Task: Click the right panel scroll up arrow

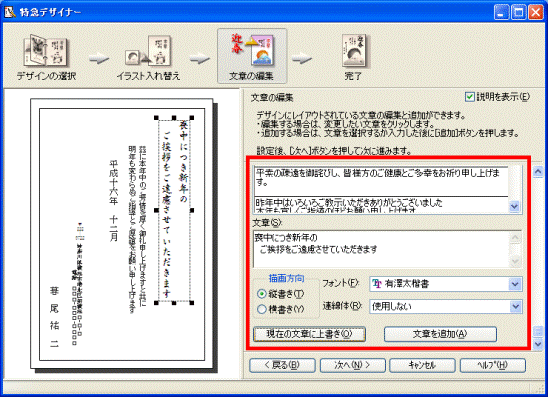Action: [538, 172]
